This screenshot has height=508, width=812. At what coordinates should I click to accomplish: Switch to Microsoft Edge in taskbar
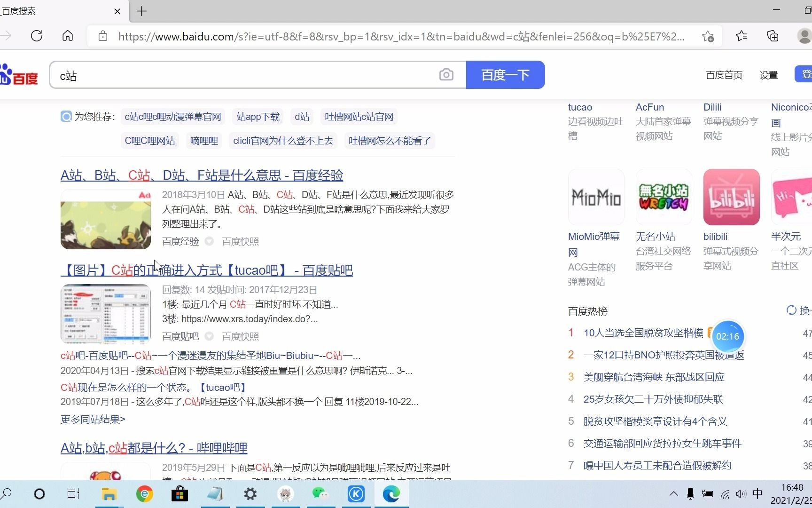(x=391, y=494)
